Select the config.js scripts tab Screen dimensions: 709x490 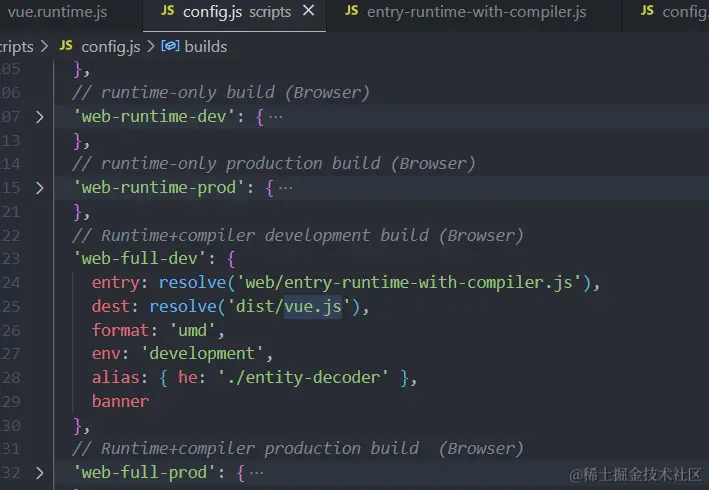234,12
